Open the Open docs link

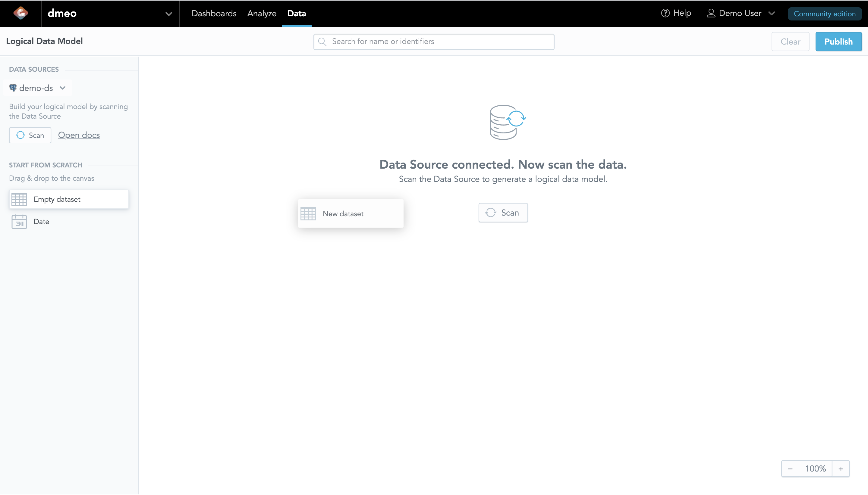tap(79, 135)
